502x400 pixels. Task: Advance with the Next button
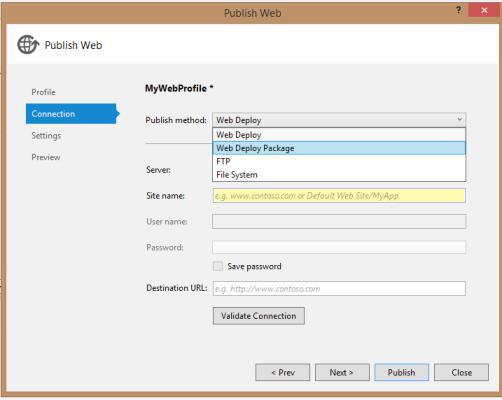tap(342, 372)
